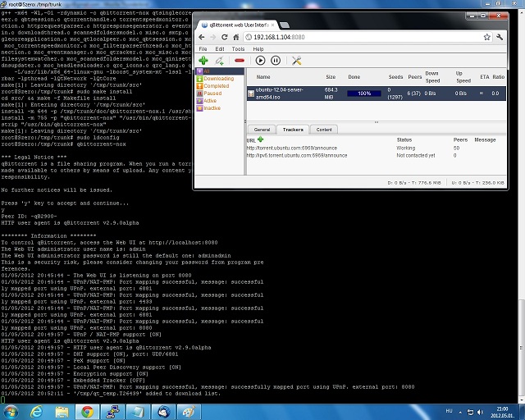Viewport: 525px width, 420px height.
Task: Click the browser Home icon
Action: click(x=236, y=37)
